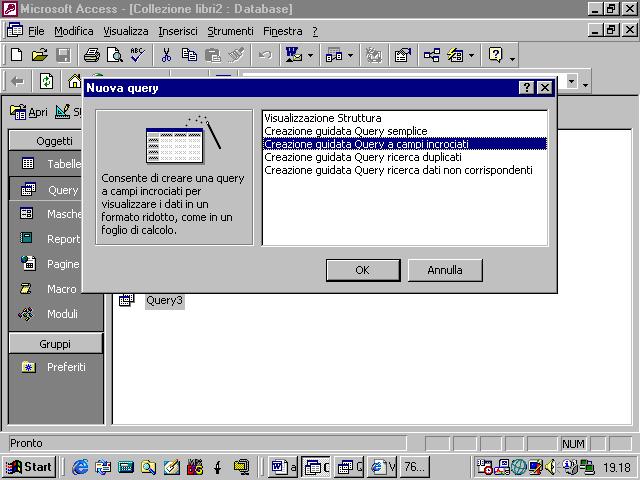
Task: Select the Tabelle object type
Action: pos(51,164)
